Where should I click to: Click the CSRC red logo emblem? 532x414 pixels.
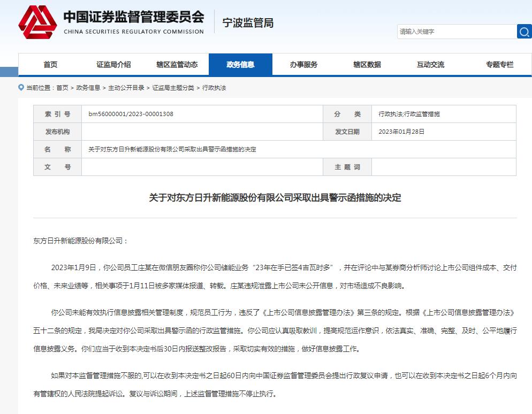coord(37,22)
